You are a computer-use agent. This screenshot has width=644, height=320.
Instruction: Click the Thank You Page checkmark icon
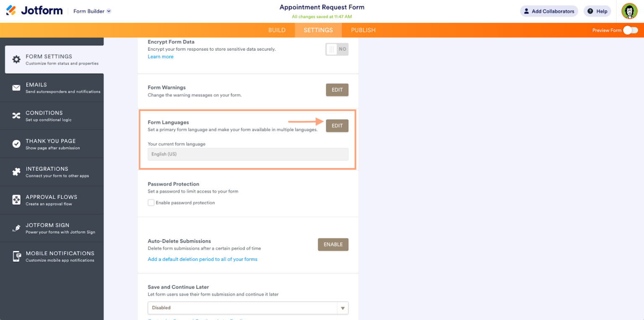(16, 144)
